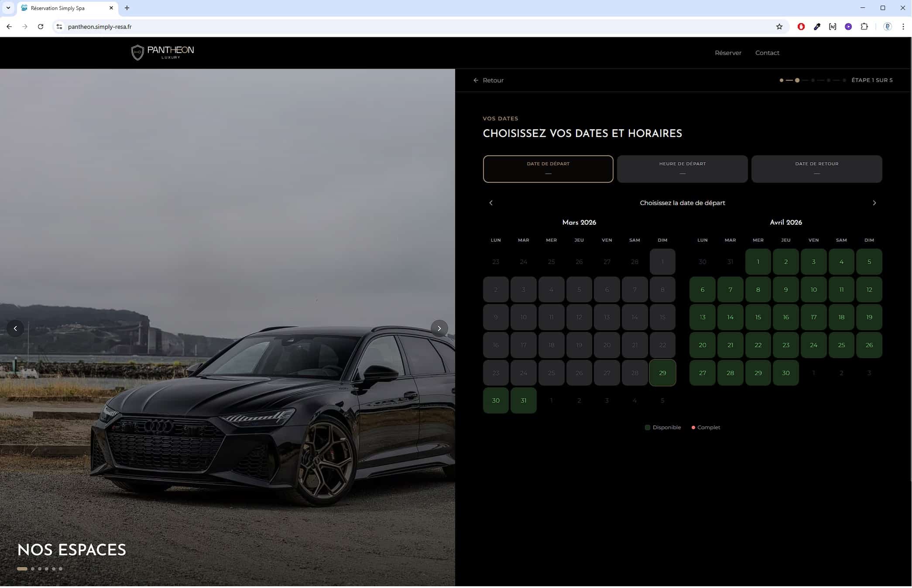Image resolution: width=912 pixels, height=588 pixels.
Task: Show previous calendar months
Action: (x=491, y=203)
